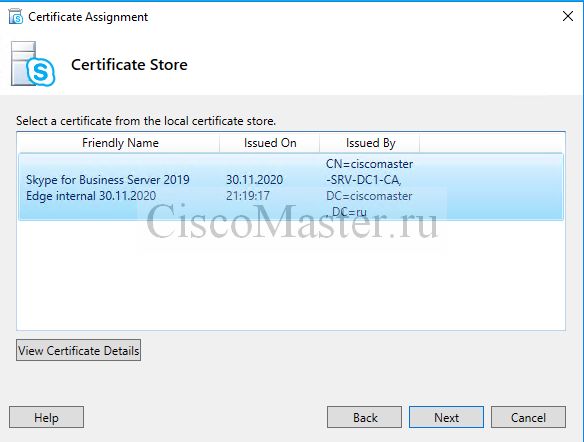Click the CN=ciscomaster-SRV-DC1-CA issuer cell
584x442 pixels.
(x=369, y=188)
